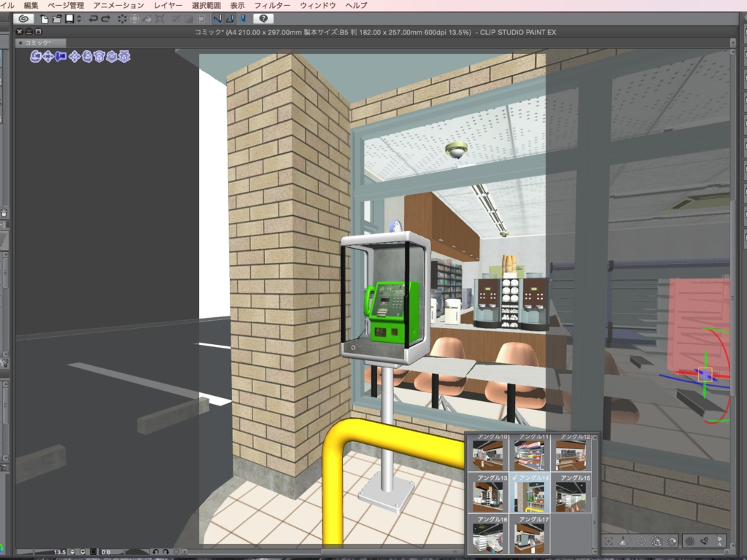Click the angle list scroll-down arrow
Screen dimensions: 747x560
[x=595, y=551]
